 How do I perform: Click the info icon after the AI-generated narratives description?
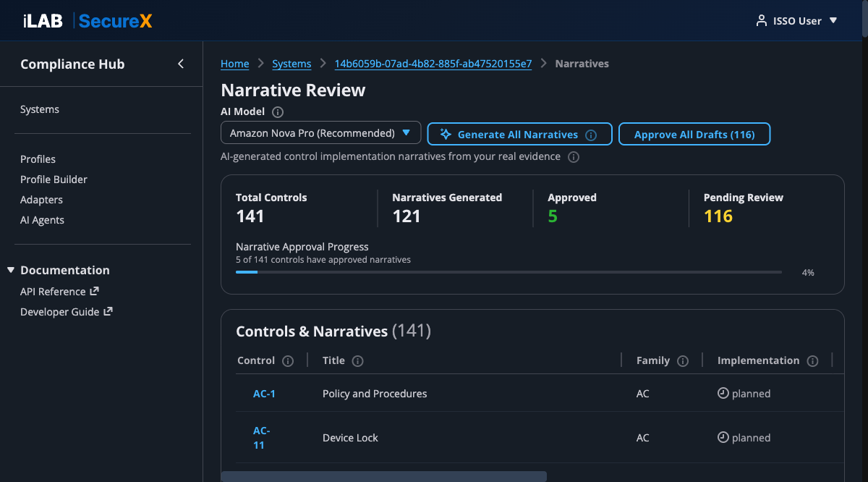[x=574, y=157]
